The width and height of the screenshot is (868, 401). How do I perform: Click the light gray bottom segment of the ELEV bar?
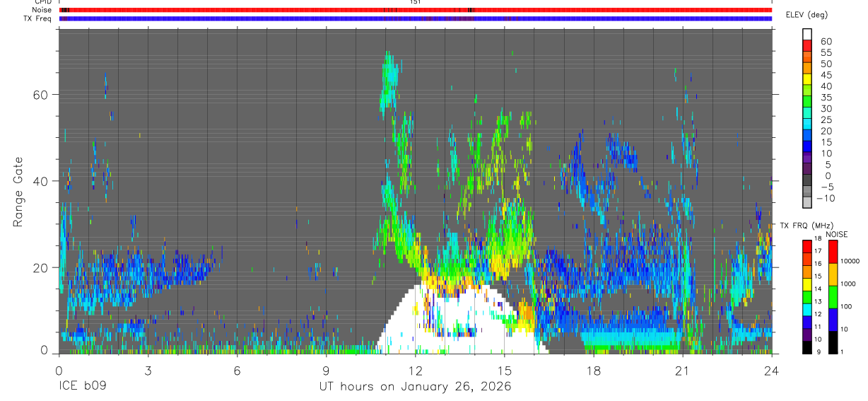tap(807, 202)
